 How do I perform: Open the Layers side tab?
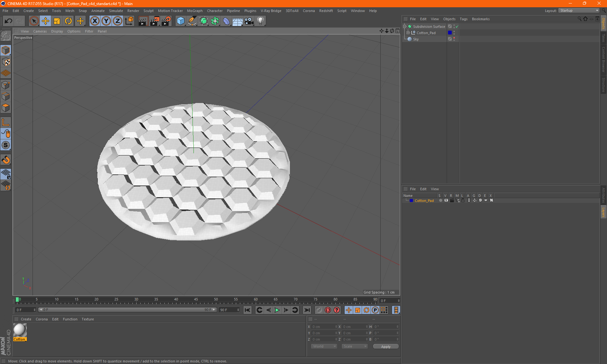click(604, 212)
